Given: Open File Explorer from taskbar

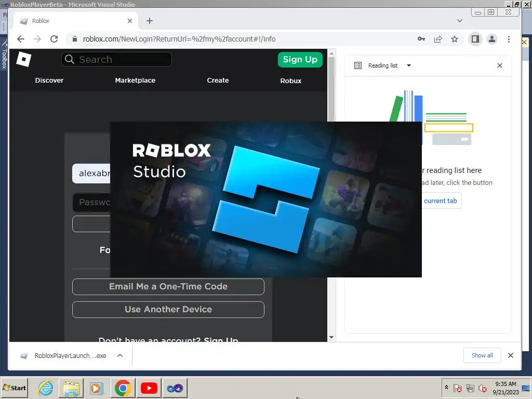Looking at the screenshot, I should click(x=71, y=388).
